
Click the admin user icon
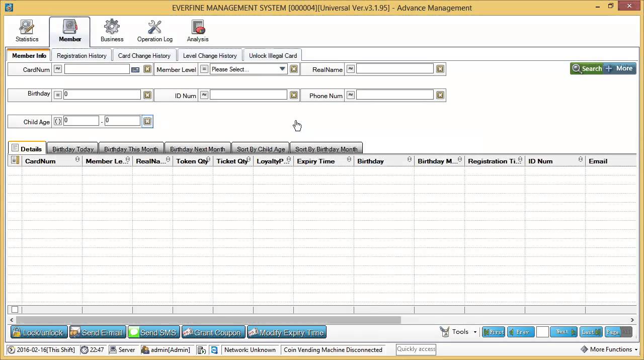[145, 349]
